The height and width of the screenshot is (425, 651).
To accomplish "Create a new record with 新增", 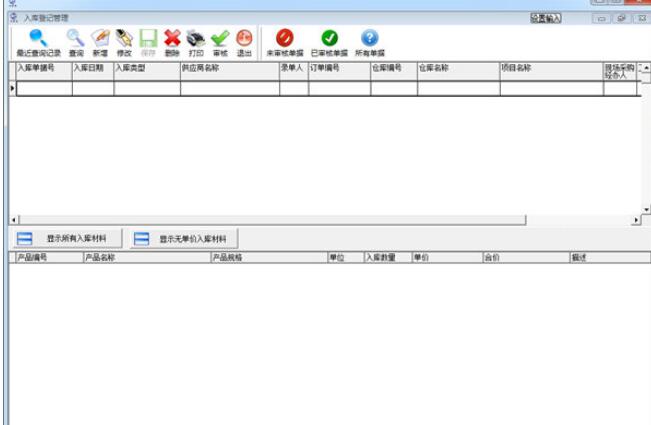I will (x=100, y=43).
